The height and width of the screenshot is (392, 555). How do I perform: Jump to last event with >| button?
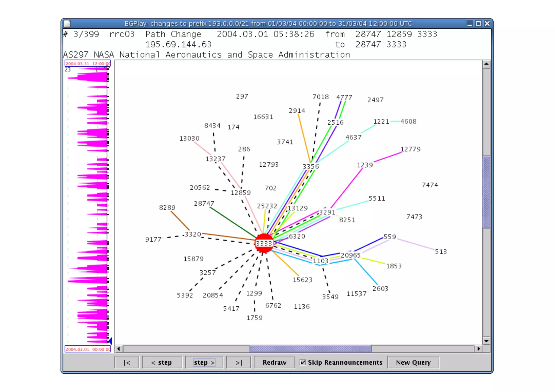coord(238,362)
